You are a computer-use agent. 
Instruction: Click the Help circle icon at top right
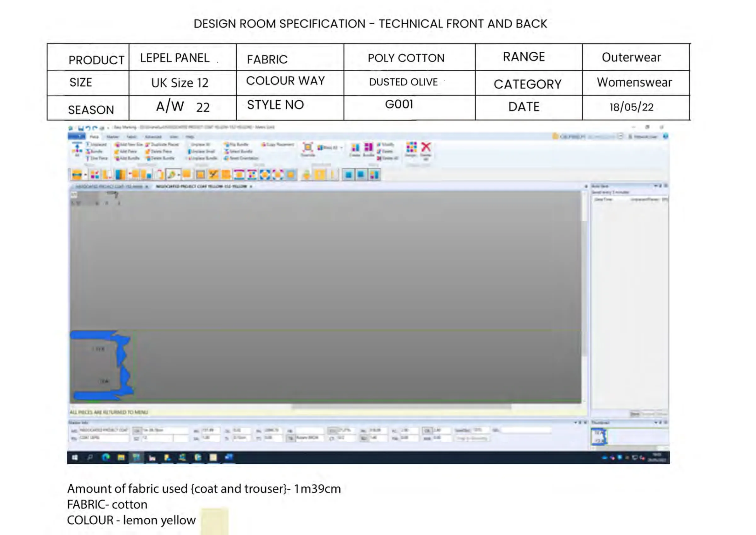click(666, 136)
